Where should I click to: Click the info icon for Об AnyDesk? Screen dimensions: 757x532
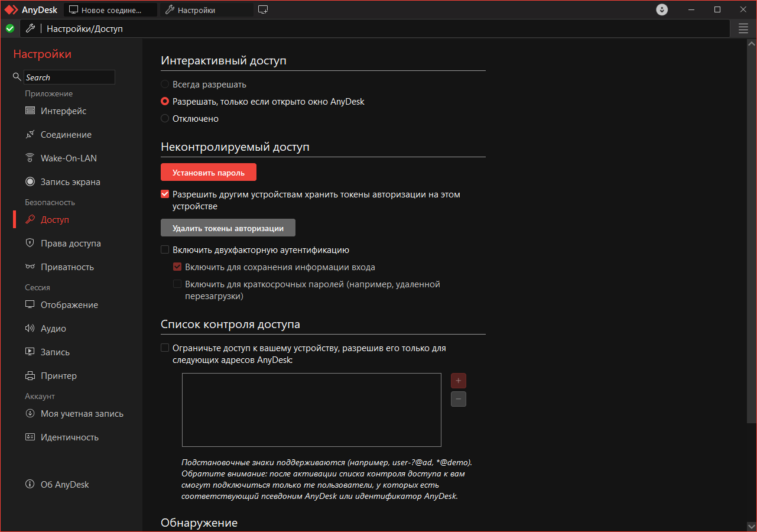(30, 485)
